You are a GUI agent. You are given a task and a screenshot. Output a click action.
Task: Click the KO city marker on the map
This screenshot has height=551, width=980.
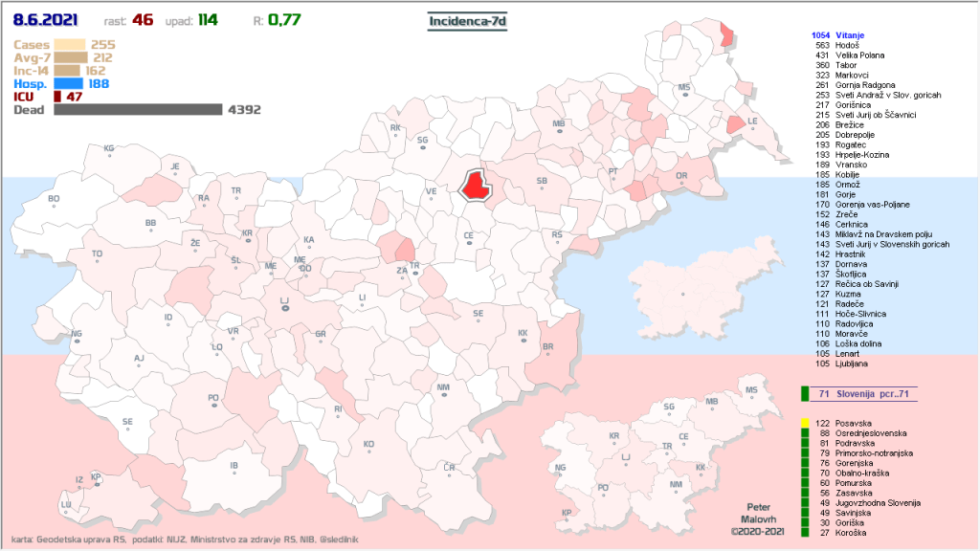point(368,447)
